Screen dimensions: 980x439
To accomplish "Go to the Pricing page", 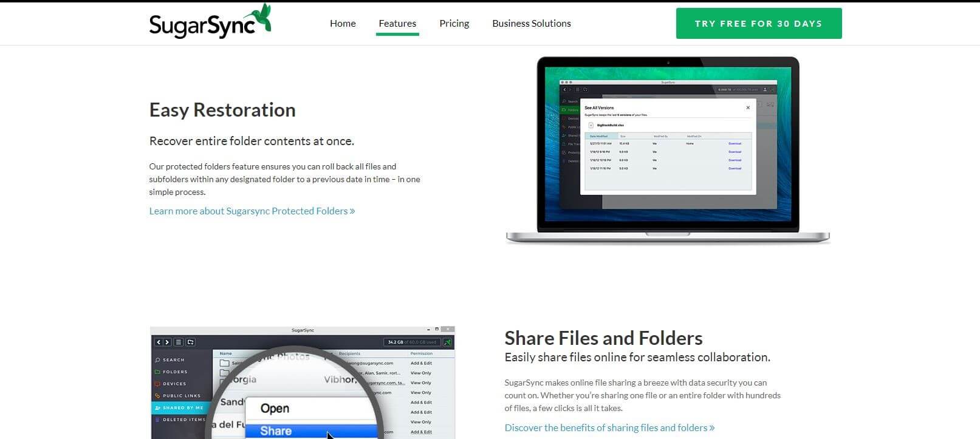I will (454, 24).
